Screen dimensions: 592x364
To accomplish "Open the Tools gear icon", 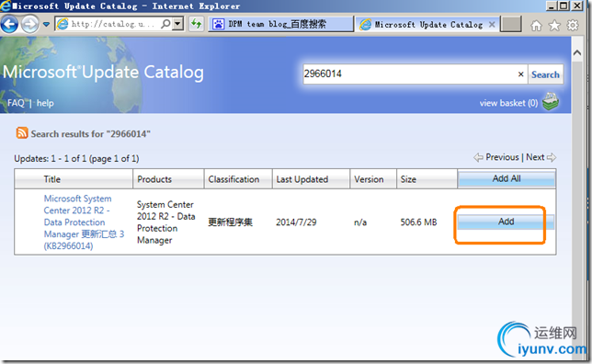I will [x=573, y=26].
